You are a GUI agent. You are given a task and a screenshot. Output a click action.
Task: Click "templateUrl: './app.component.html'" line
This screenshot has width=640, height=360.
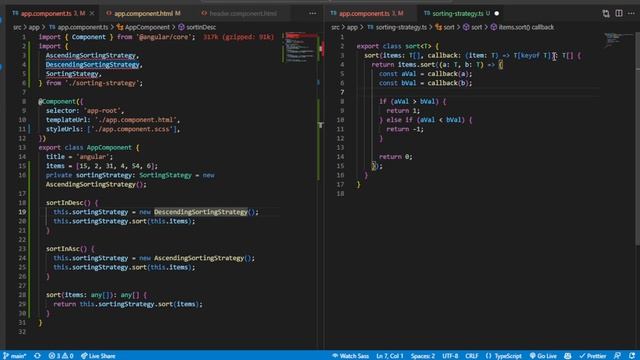(113, 120)
